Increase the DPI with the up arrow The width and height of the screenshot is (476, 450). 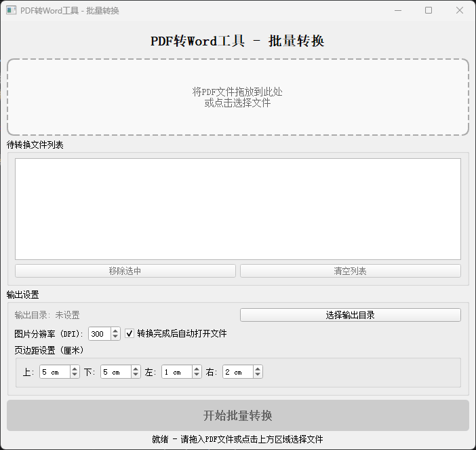tap(115, 331)
